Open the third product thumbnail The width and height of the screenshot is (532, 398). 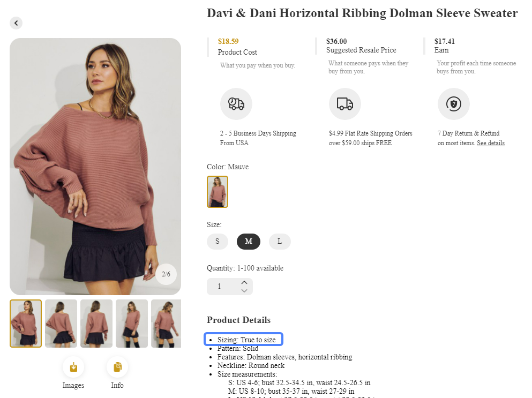(x=96, y=324)
